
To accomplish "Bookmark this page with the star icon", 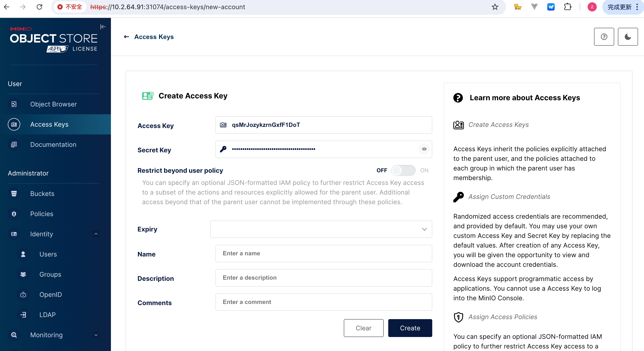I will 495,7.
